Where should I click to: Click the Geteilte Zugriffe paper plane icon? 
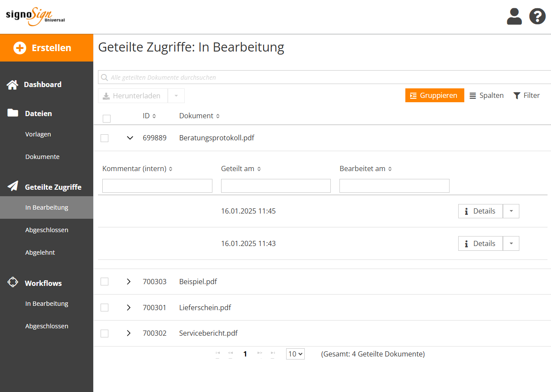click(x=13, y=187)
